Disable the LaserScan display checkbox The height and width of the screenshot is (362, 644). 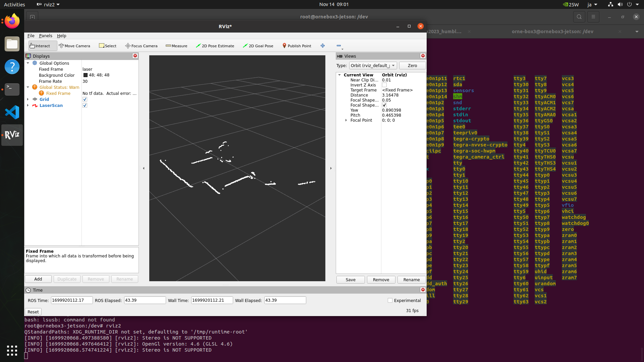point(85,105)
